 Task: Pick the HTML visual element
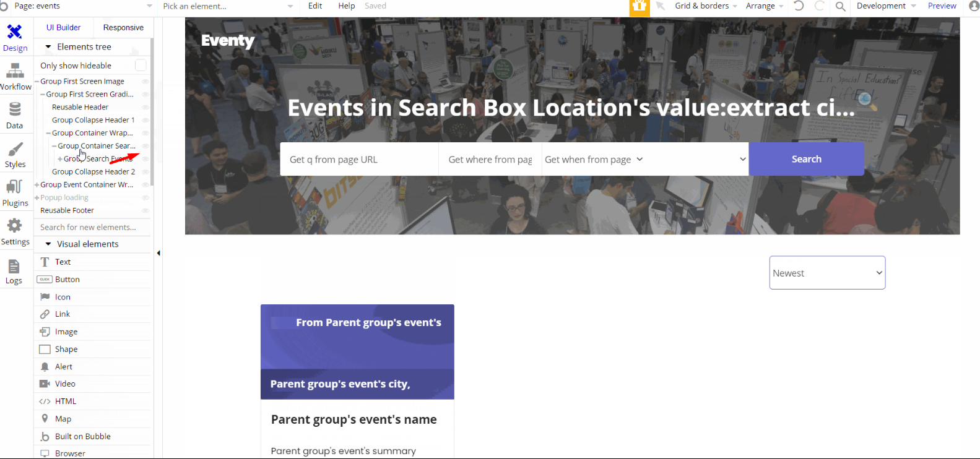tap(93, 401)
